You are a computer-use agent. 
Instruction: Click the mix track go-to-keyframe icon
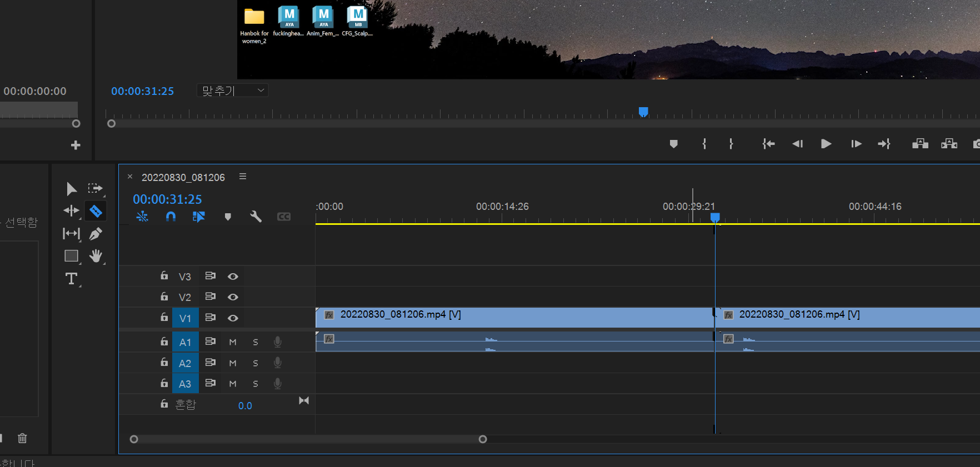[304, 400]
